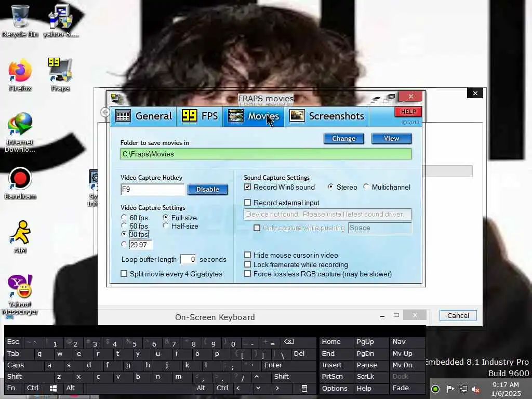The width and height of the screenshot is (532, 399).
Task: Click the green recording tray icon
Action: point(435,389)
